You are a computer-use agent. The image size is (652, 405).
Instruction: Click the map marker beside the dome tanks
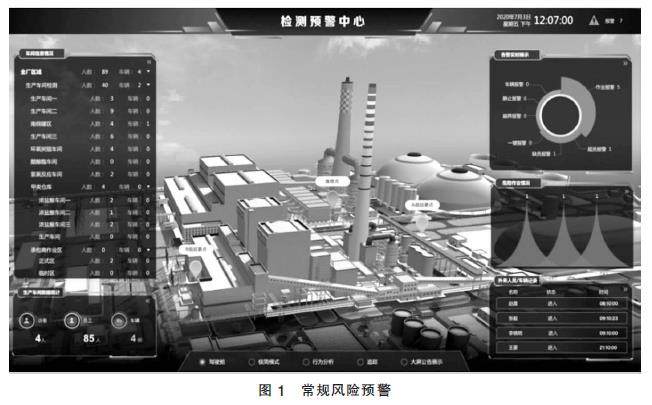tap(423, 203)
